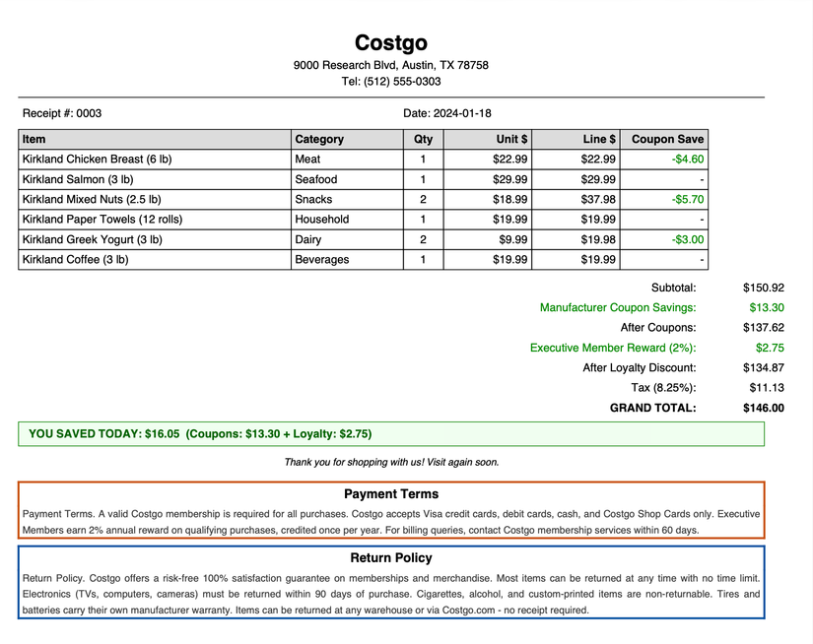
Task: Click the -$3.00 coupon saving
Action: point(688,239)
